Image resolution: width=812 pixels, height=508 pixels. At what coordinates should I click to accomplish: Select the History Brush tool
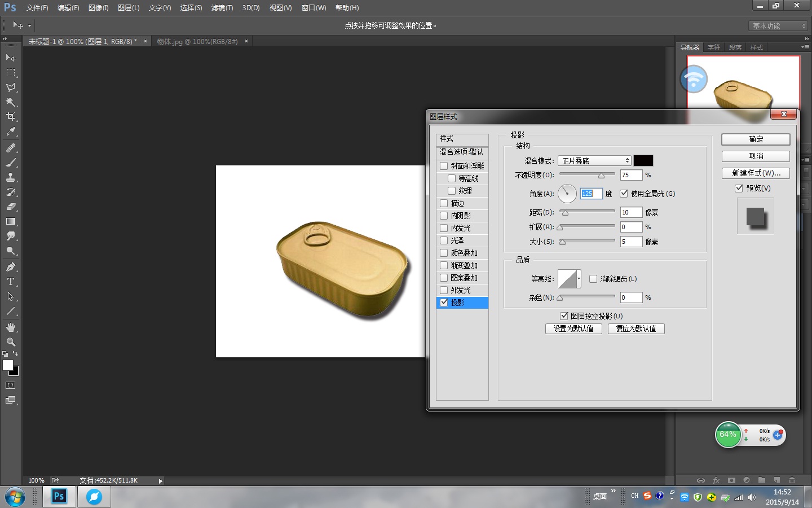(x=11, y=192)
